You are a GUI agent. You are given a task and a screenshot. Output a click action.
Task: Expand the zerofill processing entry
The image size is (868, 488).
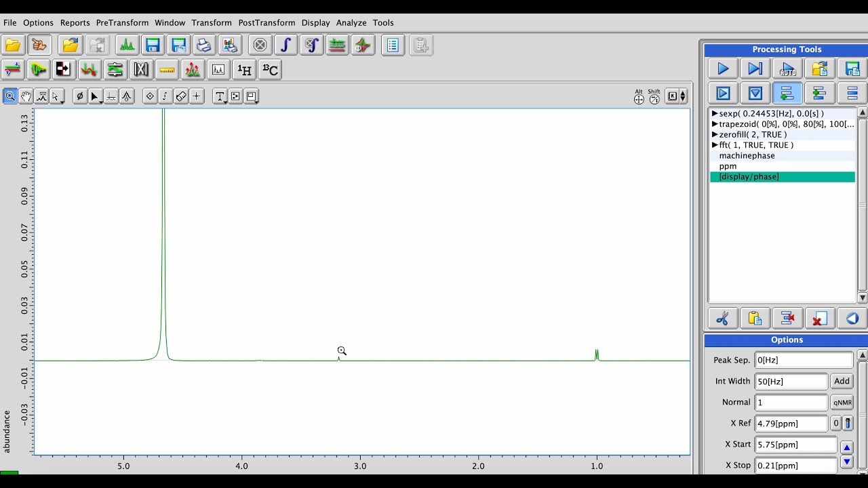(x=715, y=134)
